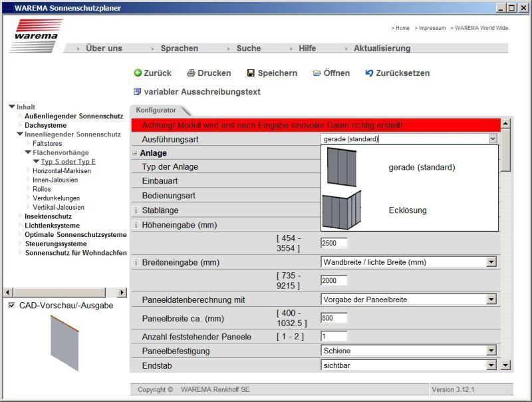Image resolution: width=532 pixels, height=402 pixels.
Task: Click the Öffnen folder icon
Action: 317,73
